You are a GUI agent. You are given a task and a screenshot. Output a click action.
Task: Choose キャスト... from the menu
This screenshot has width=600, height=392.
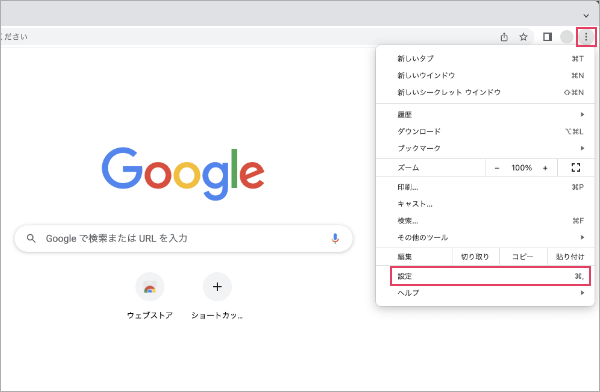coord(485,204)
